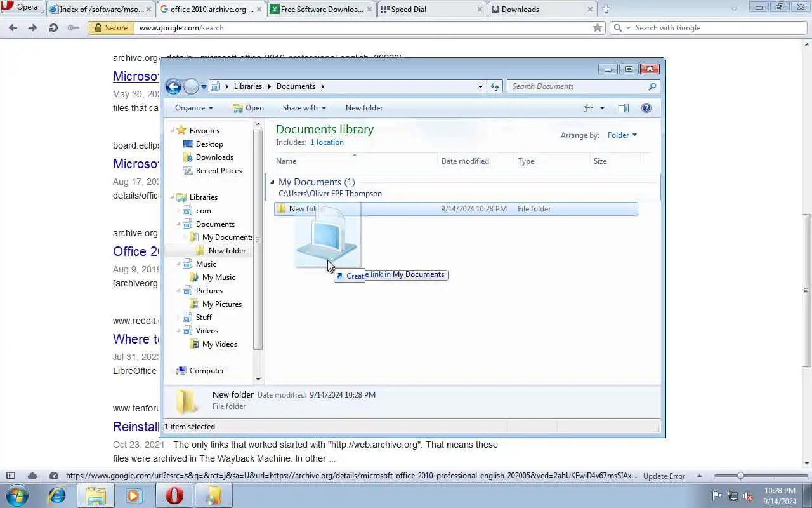Select Favorites in the navigation pane
The width and height of the screenshot is (812, 508).
pyautogui.click(x=204, y=130)
